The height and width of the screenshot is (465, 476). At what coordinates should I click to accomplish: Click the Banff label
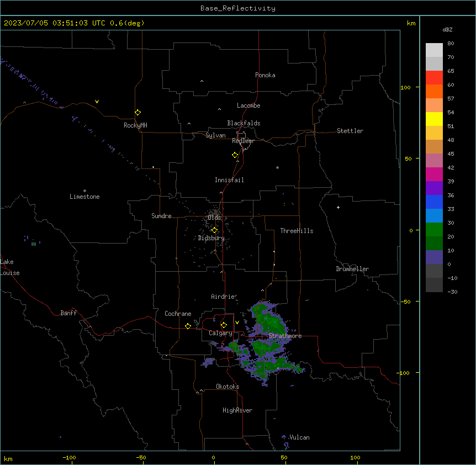(68, 313)
